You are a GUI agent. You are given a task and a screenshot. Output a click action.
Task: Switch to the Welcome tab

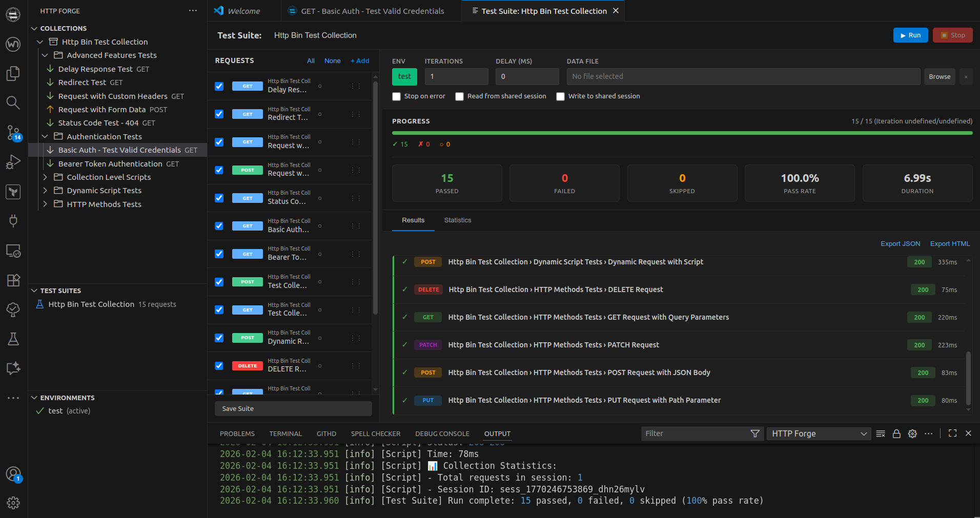(x=244, y=11)
